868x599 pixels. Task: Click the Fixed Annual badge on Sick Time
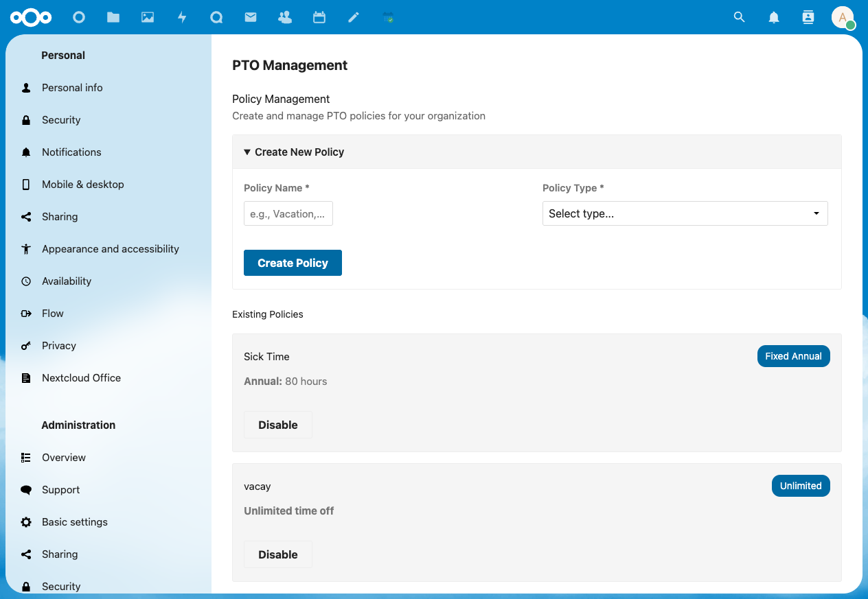tap(793, 356)
